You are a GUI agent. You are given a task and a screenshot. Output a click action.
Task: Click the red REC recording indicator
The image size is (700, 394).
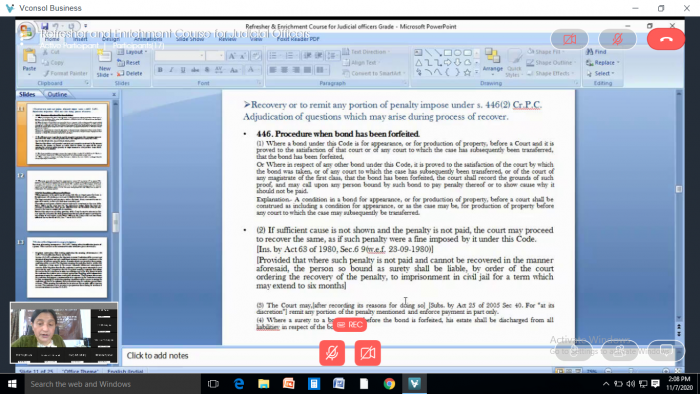[350, 324]
